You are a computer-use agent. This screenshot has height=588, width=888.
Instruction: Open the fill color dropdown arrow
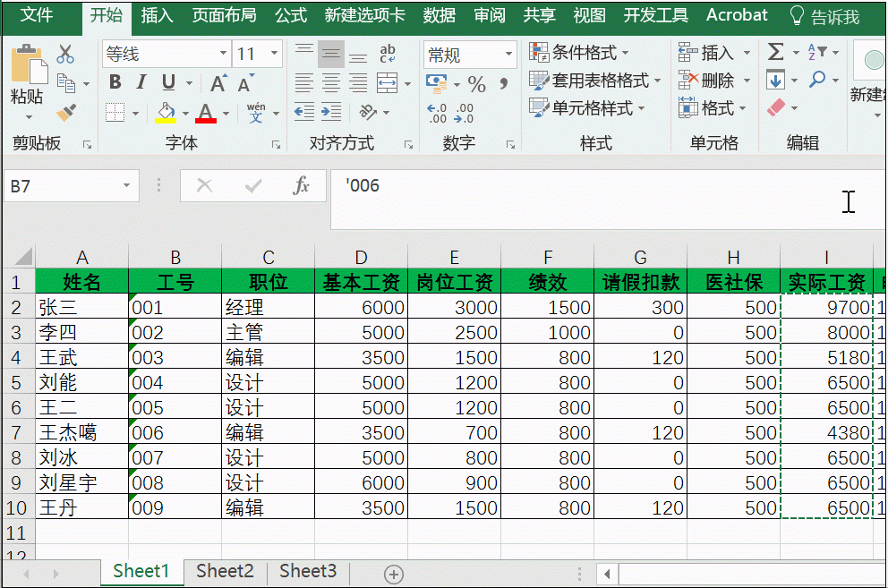(x=186, y=112)
